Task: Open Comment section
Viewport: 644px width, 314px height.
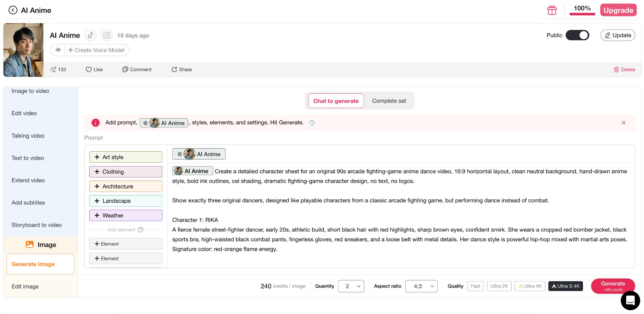Action: [x=137, y=70]
